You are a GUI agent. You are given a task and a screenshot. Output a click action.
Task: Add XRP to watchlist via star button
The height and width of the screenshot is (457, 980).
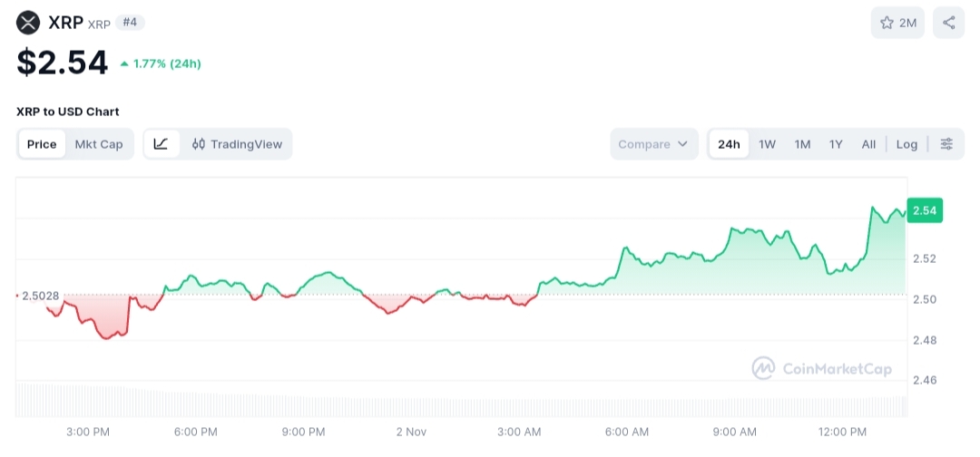coord(897,23)
